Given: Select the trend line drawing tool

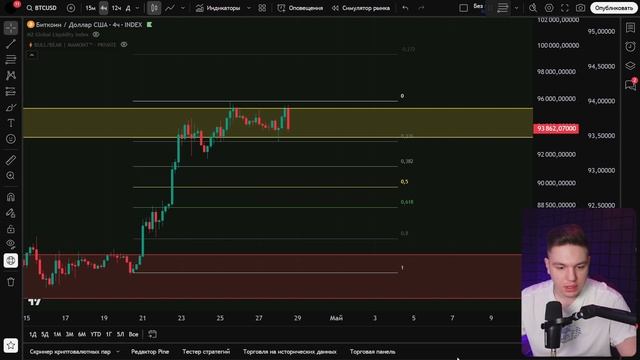Looking at the screenshot, I should click(x=11, y=44).
